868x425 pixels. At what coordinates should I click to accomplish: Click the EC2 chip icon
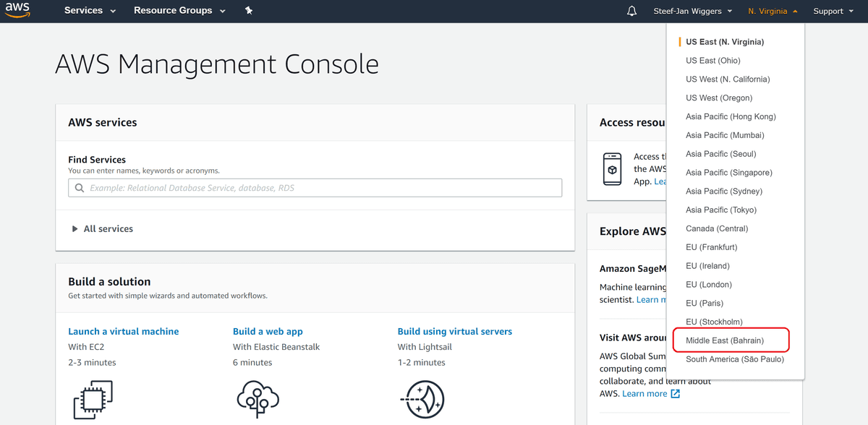(x=93, y=400)
